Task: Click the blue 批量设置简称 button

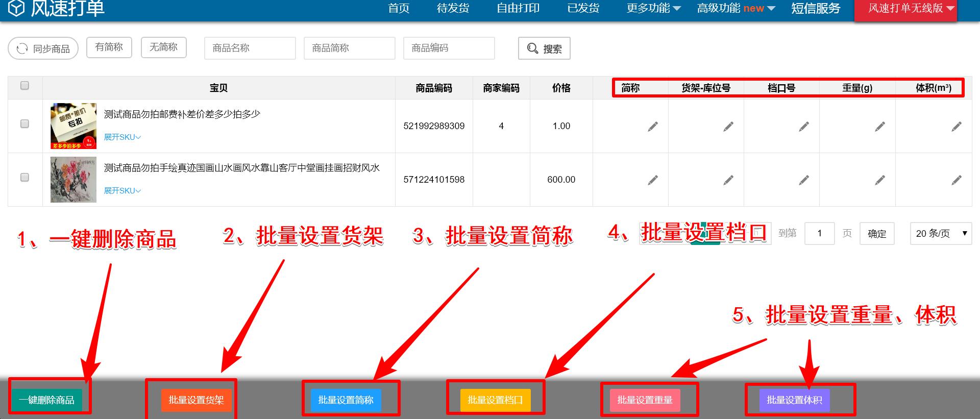Action: 346,400
